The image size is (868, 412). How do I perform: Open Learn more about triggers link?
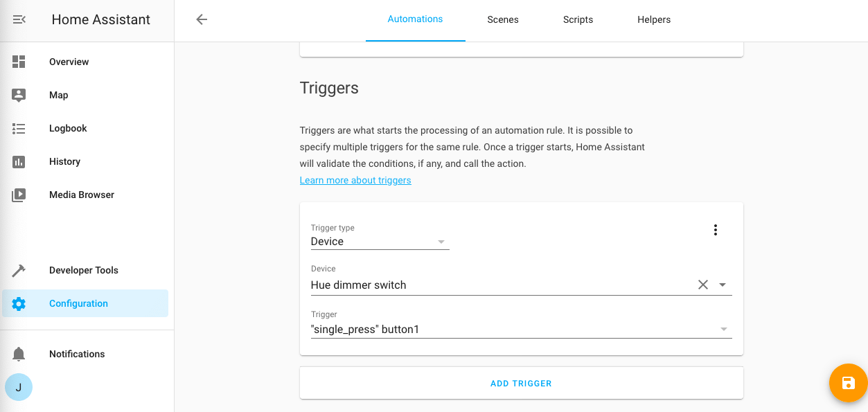pos(355,180)
